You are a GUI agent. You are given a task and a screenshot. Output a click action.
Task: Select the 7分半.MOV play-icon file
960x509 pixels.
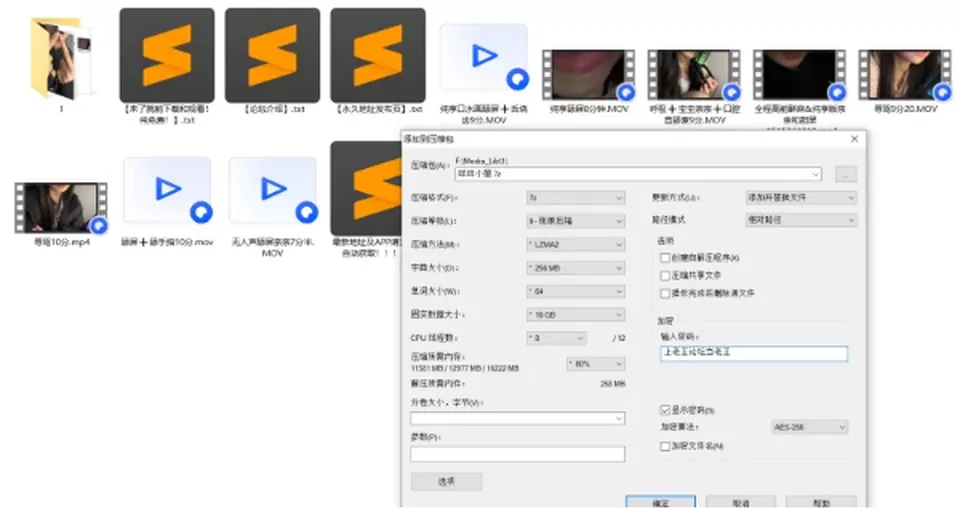(272, 190)
